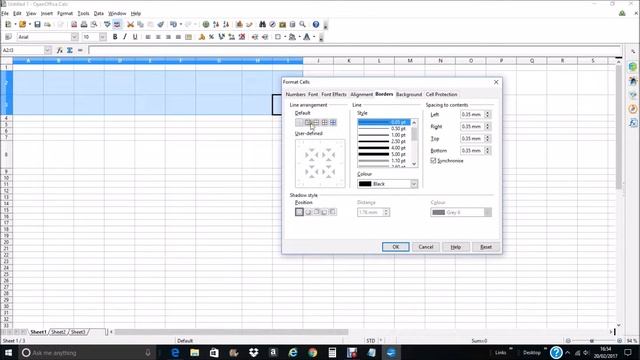The image size is (640, 360).
Task: Select the Sheet2 tab
Action: click(58, 332)
